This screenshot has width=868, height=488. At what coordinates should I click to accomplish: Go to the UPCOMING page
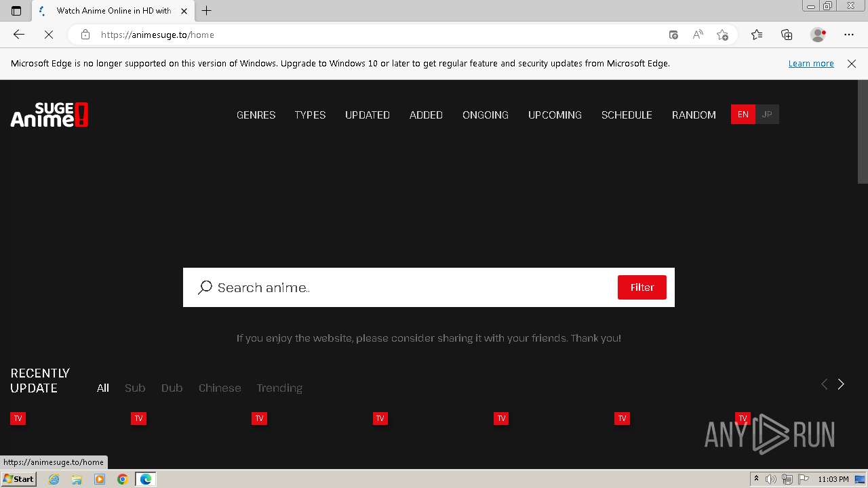tap(555, 115)
